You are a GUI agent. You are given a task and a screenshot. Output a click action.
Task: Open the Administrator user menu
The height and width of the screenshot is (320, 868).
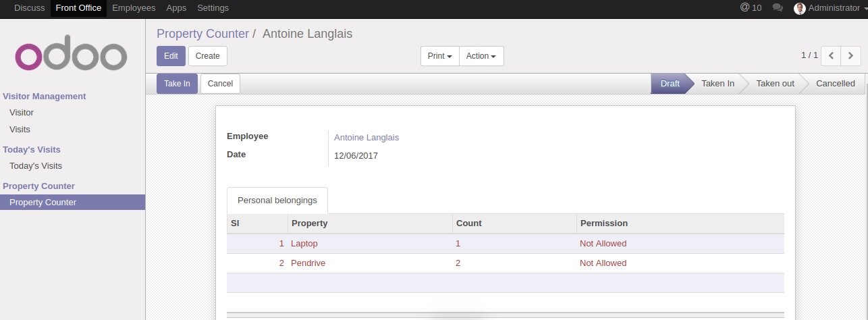click(836, 8)
